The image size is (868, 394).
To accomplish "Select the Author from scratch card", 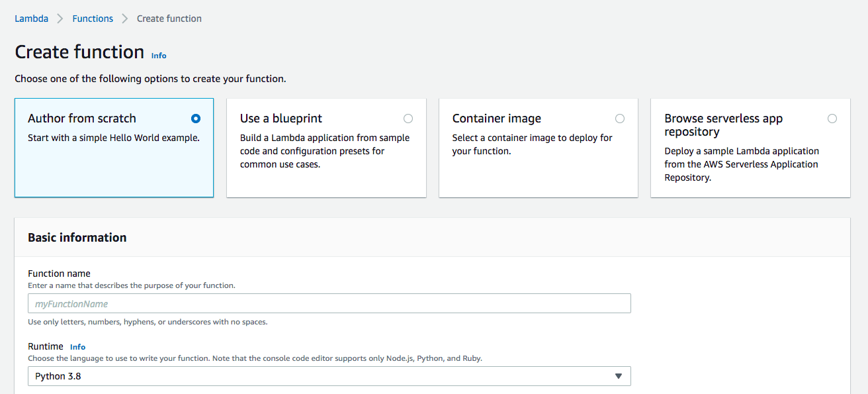I will pyautogui.click(x=114, y=147).
